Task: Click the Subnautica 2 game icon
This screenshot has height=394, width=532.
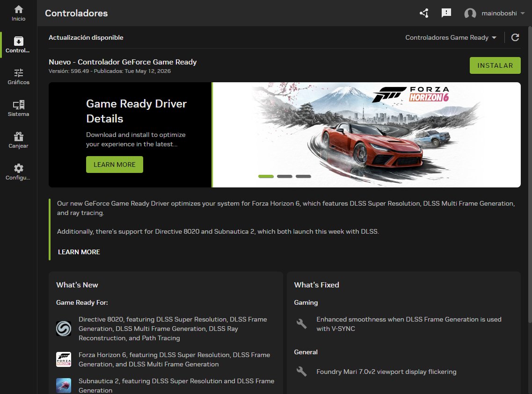Action: [64, 386]
